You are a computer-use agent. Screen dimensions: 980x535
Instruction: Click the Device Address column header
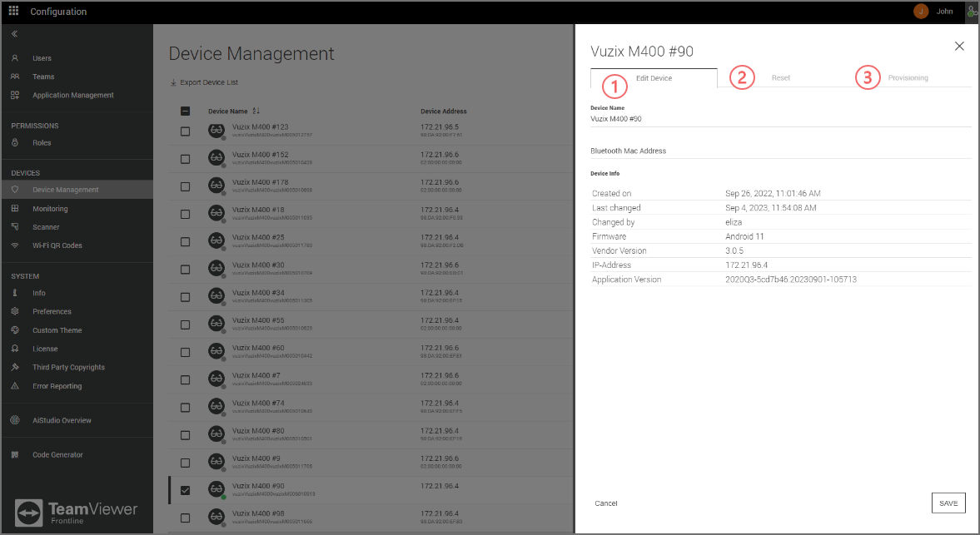pyautogui.click(x=443, y=111)
